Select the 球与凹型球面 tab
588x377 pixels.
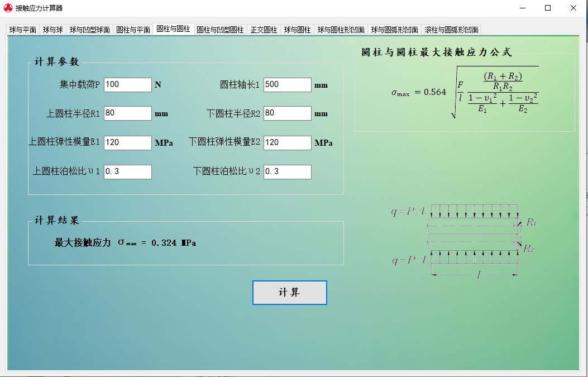89,30
